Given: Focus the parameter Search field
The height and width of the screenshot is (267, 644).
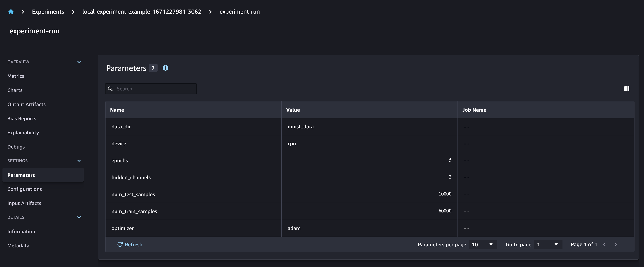Looking at the screenshot, I should (x=151, y=89).
